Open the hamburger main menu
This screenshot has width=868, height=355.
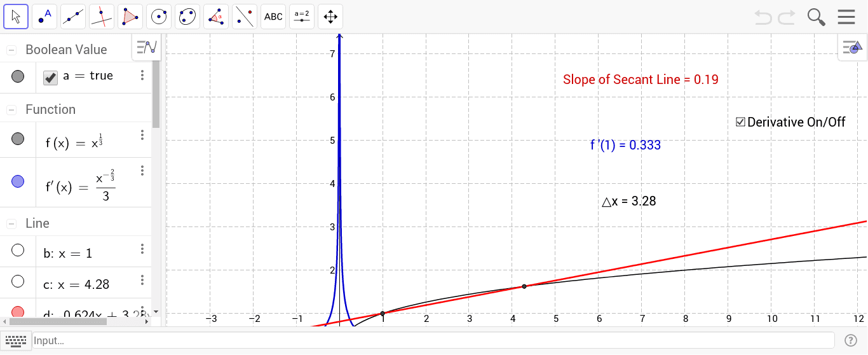pos(846,17)
